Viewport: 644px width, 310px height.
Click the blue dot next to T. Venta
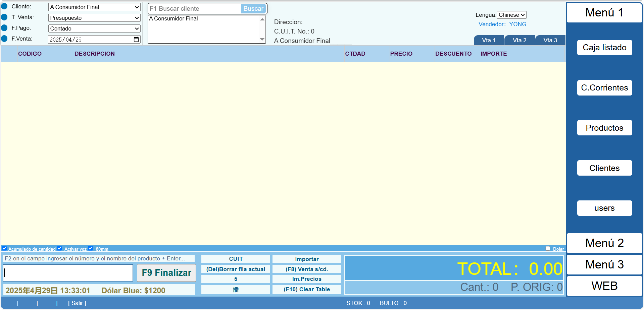(4, 17)
